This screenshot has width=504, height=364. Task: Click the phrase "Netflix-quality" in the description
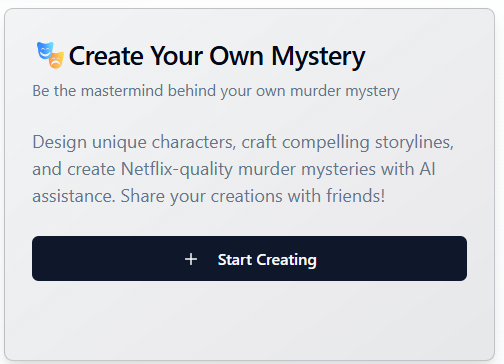pyautogui.click(x=177, y=169)
